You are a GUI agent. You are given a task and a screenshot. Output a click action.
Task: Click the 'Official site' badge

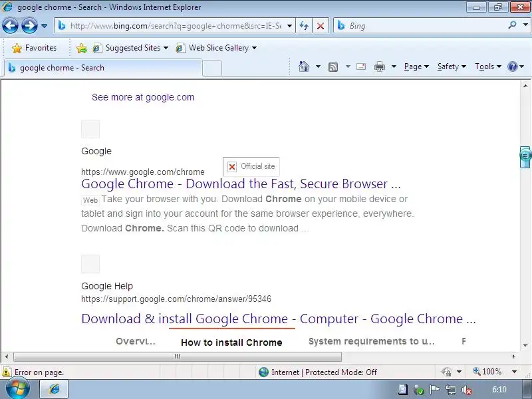point(251,166)
